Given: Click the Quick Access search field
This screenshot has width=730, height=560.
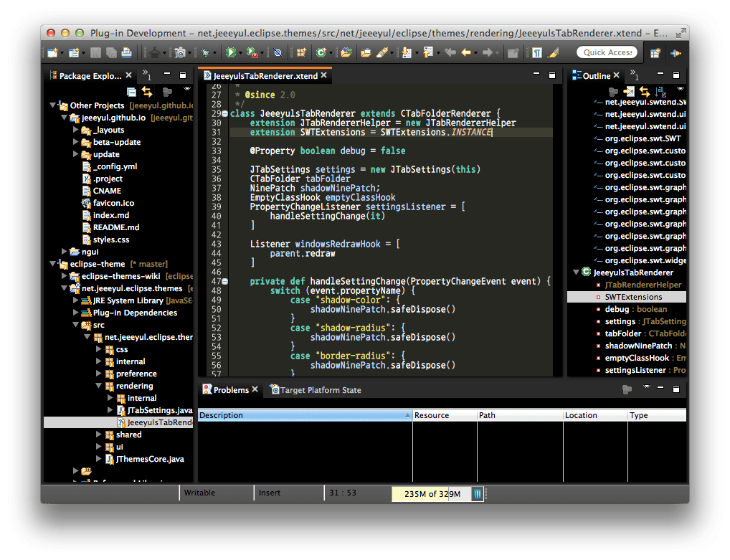Looking at the screenshot, I should [x=607, y=52].
